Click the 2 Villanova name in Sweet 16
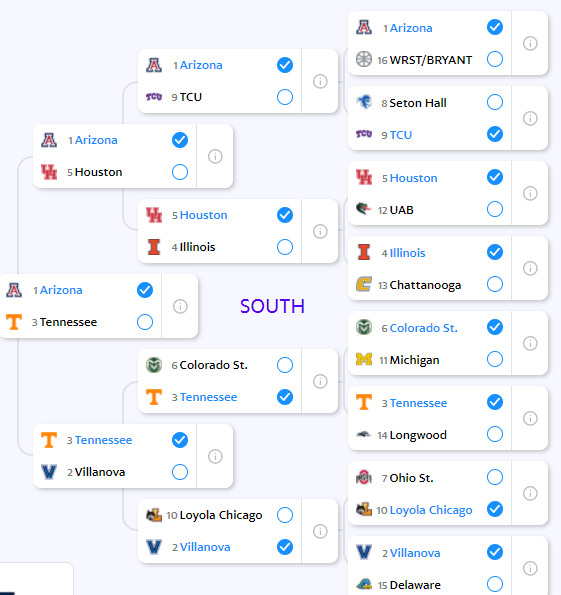 [96, 472]
